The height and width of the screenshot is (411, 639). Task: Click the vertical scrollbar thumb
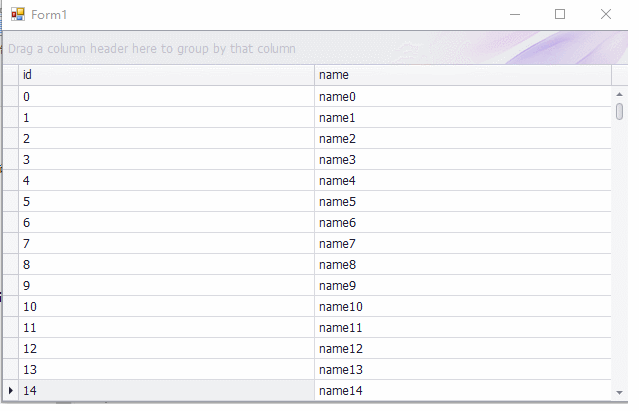[x=619, y=111]
